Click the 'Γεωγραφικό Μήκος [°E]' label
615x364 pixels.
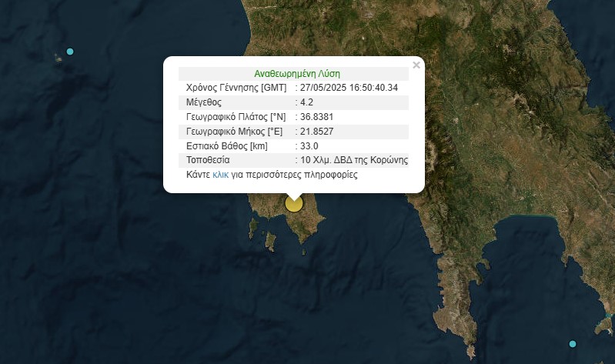coord(234,132)
